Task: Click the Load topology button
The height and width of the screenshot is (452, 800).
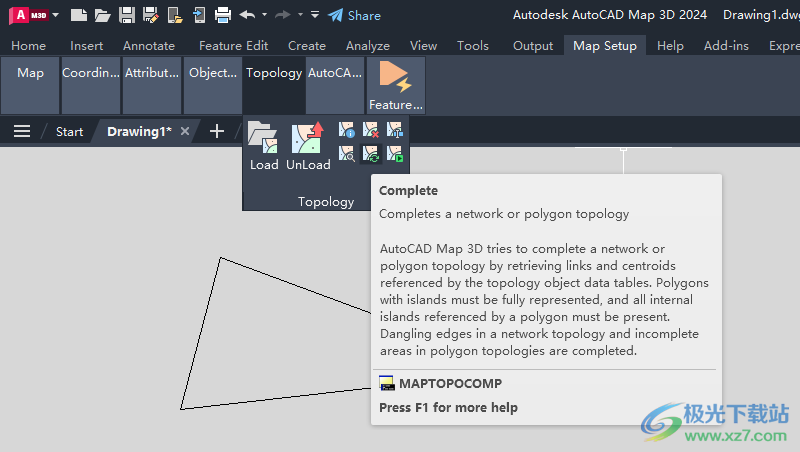Action: click(264, 146)
